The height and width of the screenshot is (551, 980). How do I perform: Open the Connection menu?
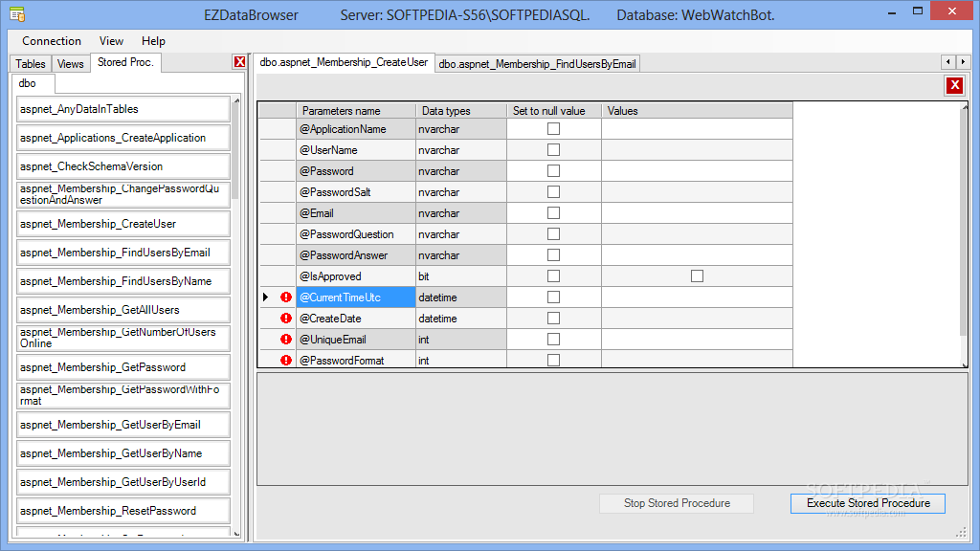coord(52,40)
